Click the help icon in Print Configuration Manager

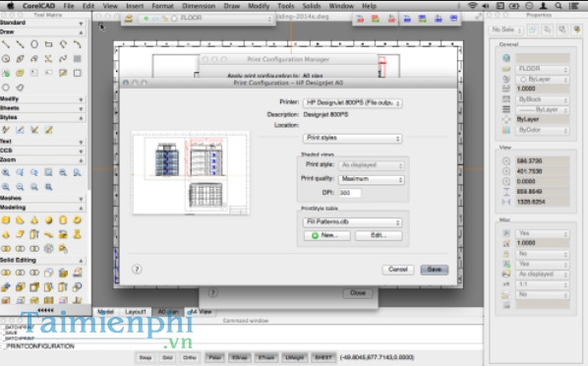212,292
